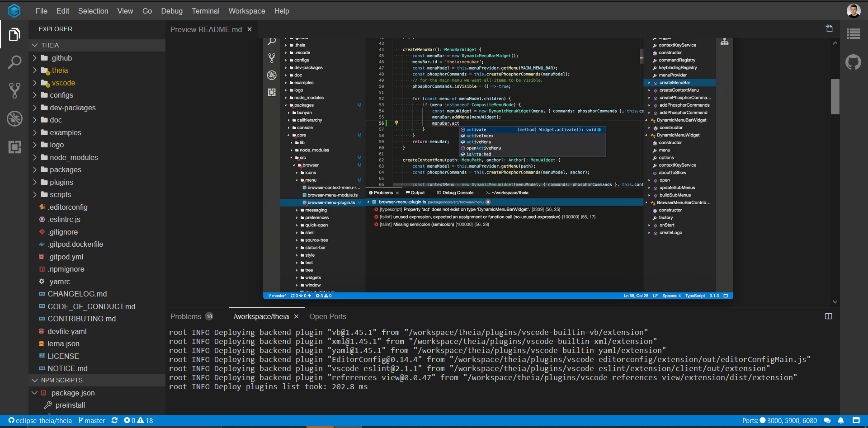Image resolution: width=868 pixels, height=428 pixels.
Task: Click the preview scrollbar down arrow
Action: 835,302
